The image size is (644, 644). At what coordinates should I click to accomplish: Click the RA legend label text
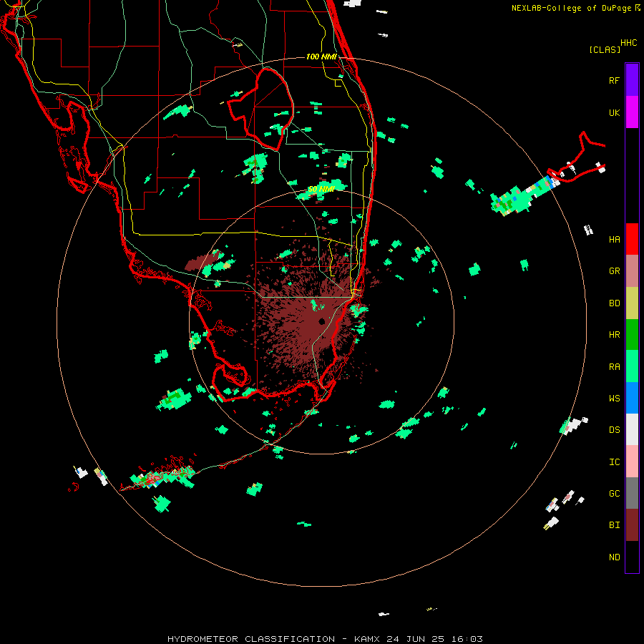click(x=614, y=367)
